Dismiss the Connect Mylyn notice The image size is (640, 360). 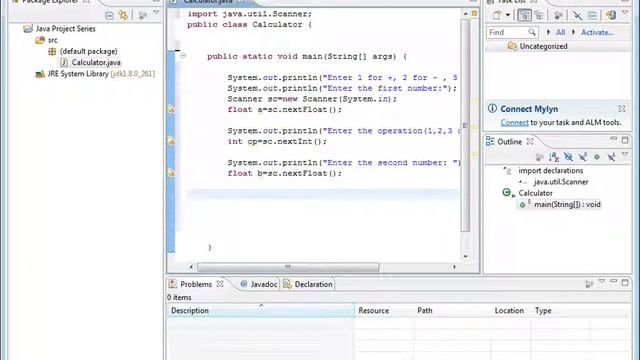pos(622,109)
